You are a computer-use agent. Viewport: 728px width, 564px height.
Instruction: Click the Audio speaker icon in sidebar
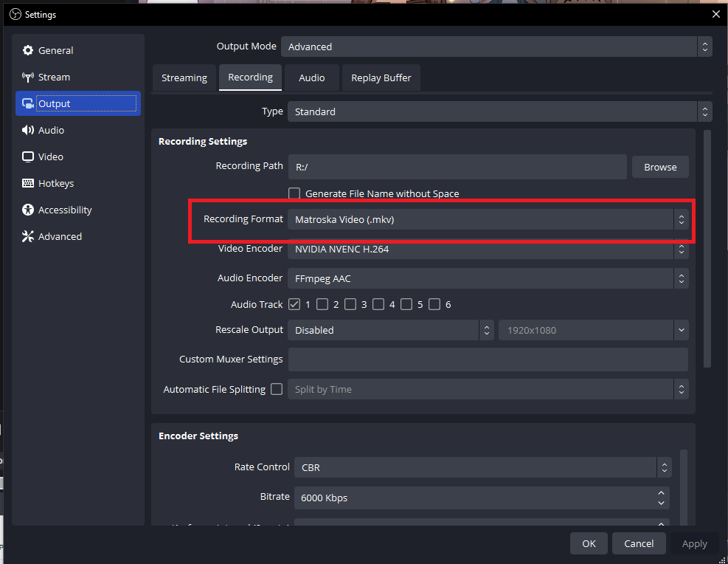pyautogui.click(x=28, y=130)
